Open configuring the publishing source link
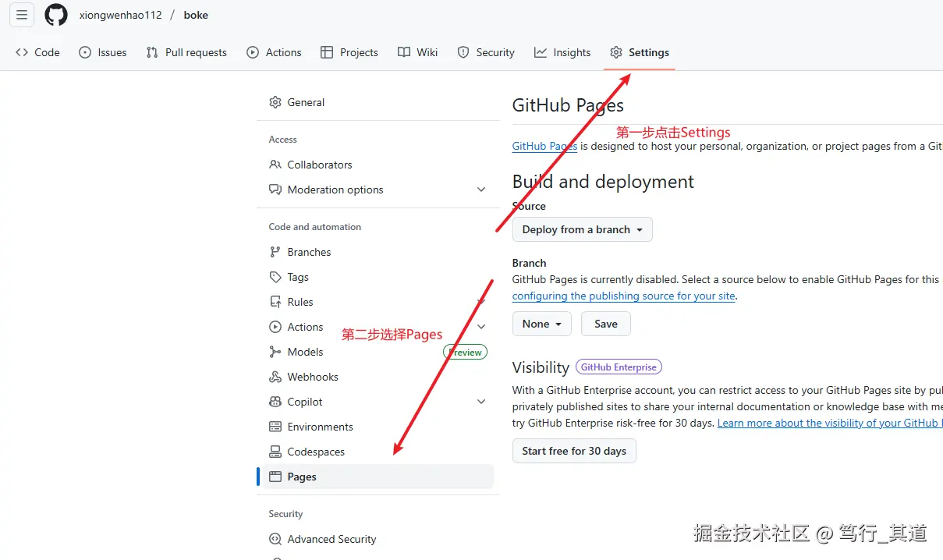 click(x=624, y=296)
